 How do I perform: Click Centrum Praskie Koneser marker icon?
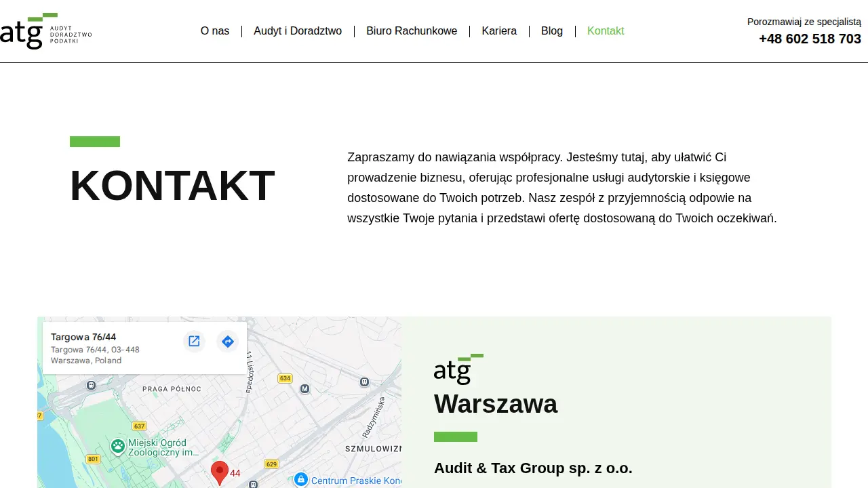[301, 479]
